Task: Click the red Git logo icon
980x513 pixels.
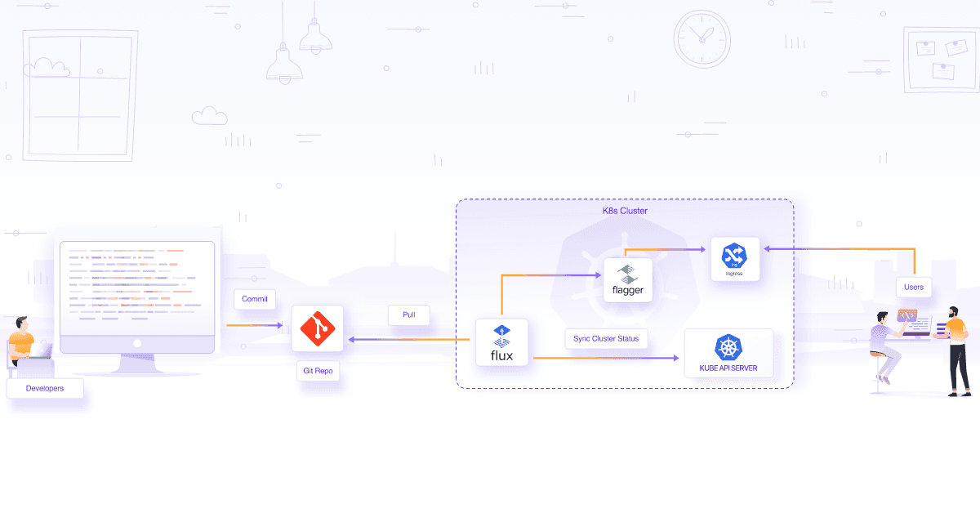Action: (318, 328)
